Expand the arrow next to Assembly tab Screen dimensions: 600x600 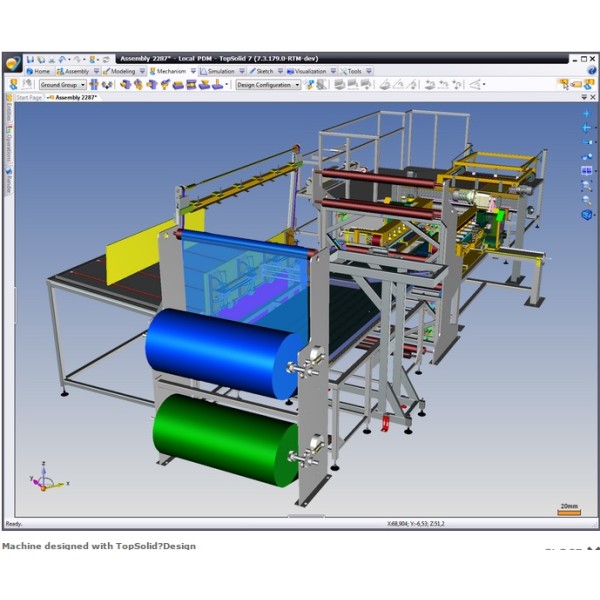(96, 71)
